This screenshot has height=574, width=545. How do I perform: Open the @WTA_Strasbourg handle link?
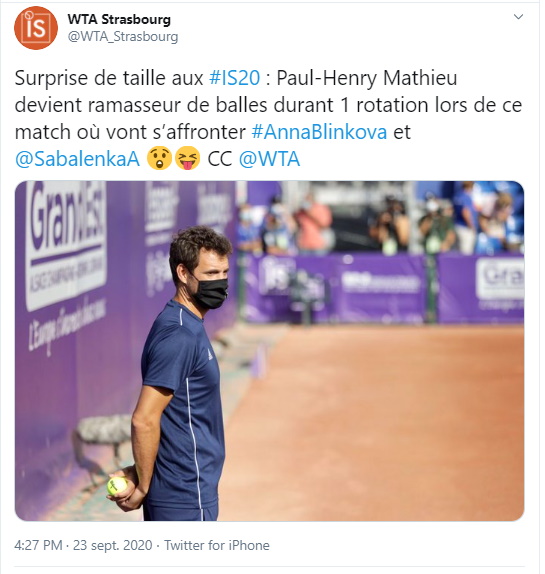tap(123, 37)
